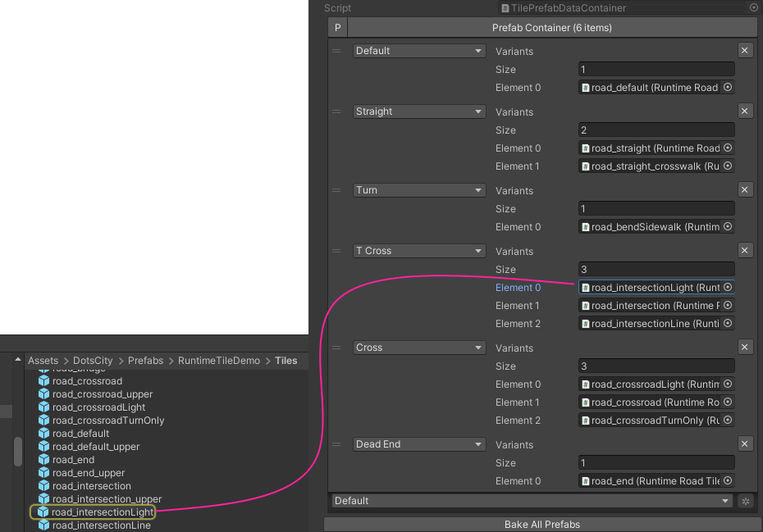Open the Straight tile type dropdown
This screenshot has width=763, height=532.
coord(419,111)
